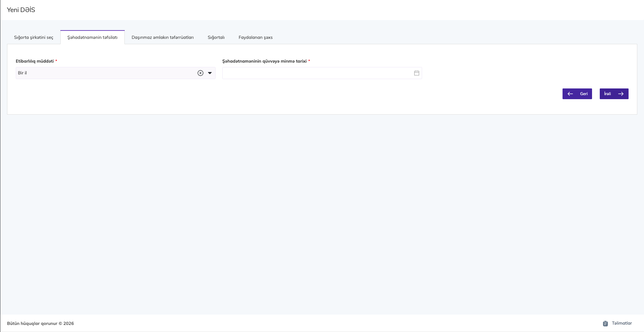Expand the Etibarlılıq müddəti dropdown arrow
Viewport: 644px width, 332px height.
click(x=210, y=73)
